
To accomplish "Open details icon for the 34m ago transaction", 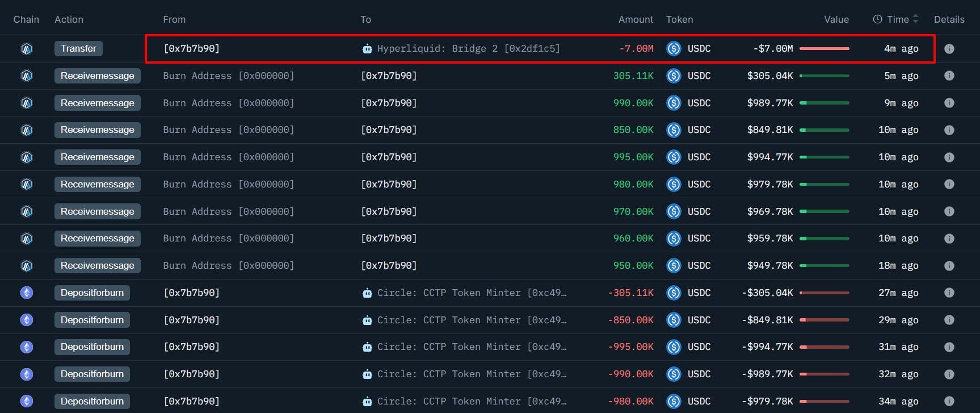I will (949, 401).
